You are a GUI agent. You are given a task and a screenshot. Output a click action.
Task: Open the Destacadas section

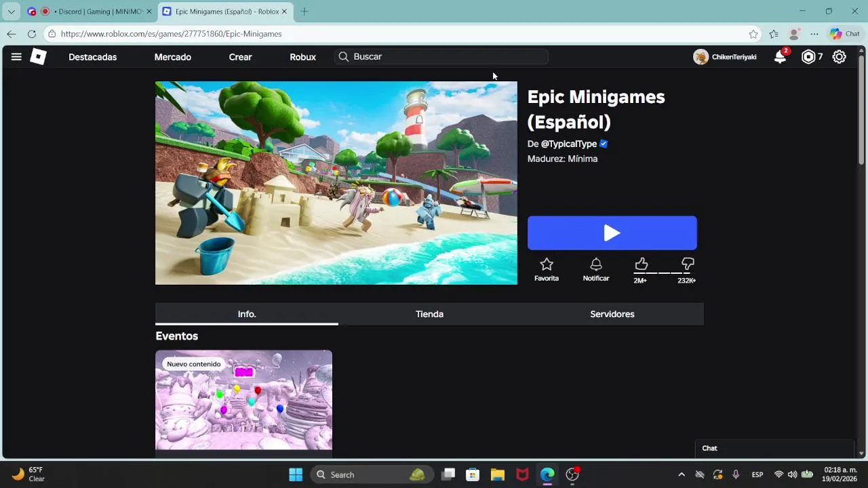[93, 57]
